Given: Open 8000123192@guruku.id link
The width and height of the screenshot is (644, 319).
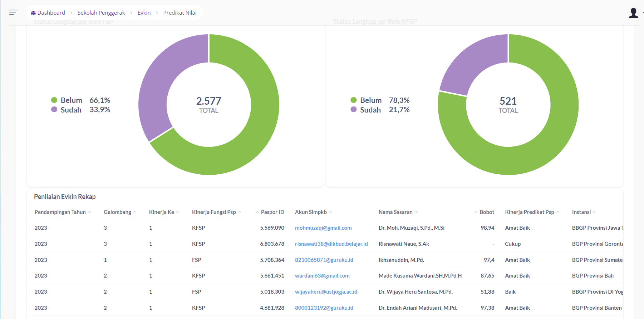Looking at the screenshot, I should (x=324, y=308).
